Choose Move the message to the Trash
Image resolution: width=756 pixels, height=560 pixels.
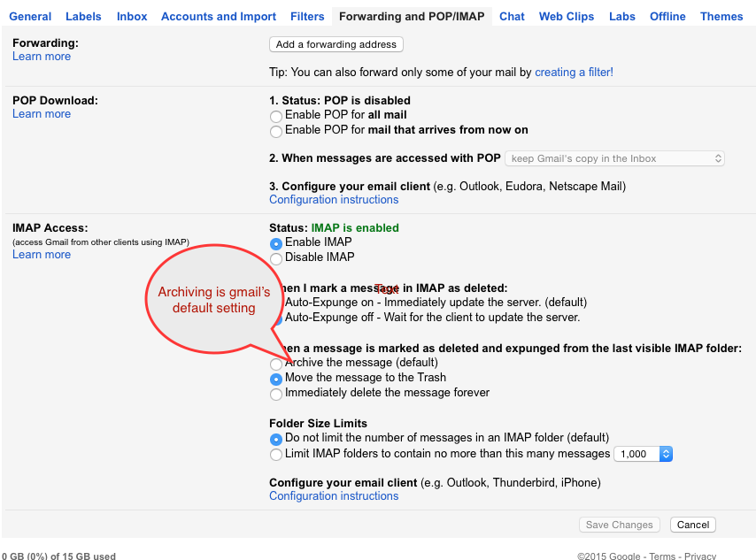click(276, 379)
